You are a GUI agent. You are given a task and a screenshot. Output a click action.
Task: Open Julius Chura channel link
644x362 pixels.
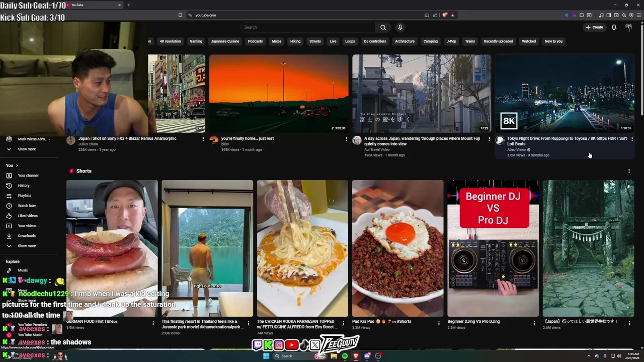(89, 144)
